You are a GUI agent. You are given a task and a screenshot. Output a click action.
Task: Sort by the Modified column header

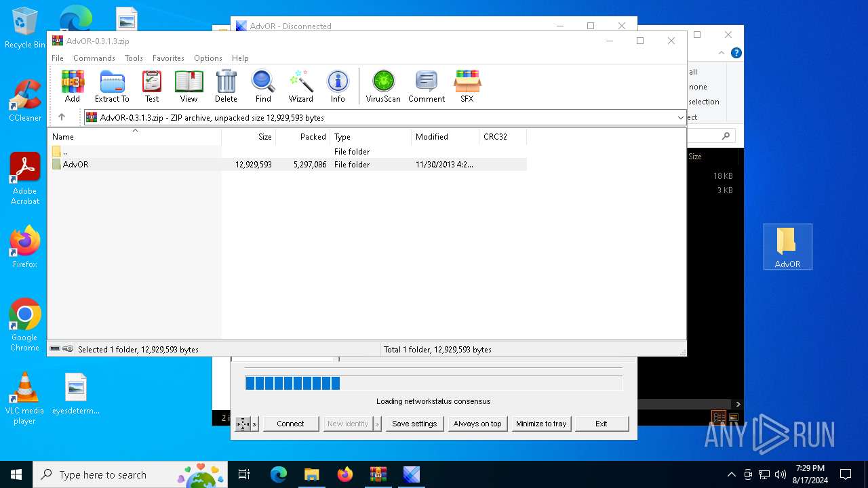click(445, 136)
